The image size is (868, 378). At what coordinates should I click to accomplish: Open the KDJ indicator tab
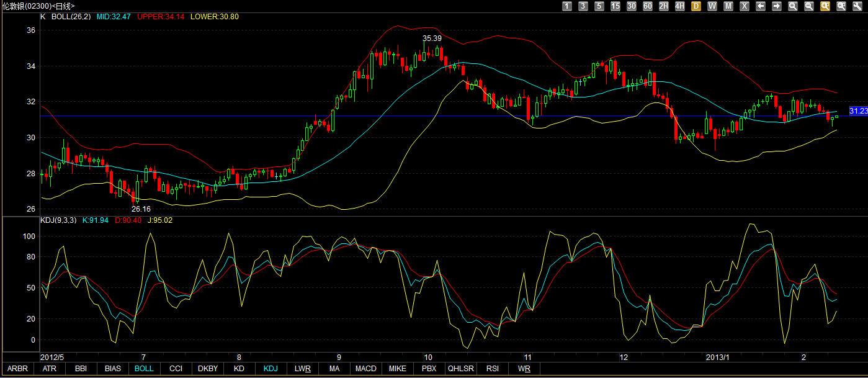(x=271, y=369)
